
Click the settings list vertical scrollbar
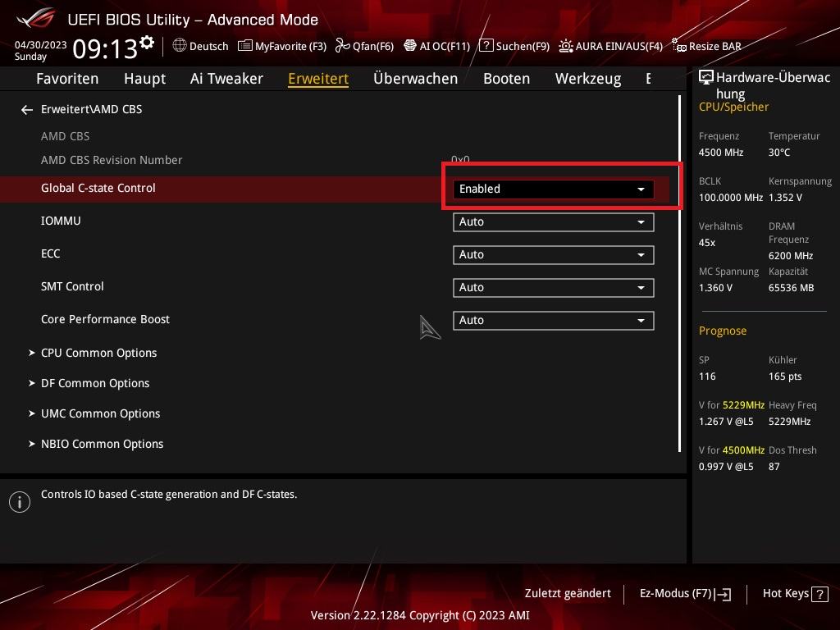680,274
